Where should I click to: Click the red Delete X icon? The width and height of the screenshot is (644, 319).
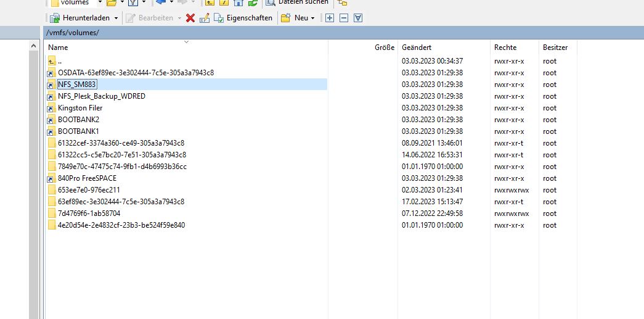coord(190,18)
